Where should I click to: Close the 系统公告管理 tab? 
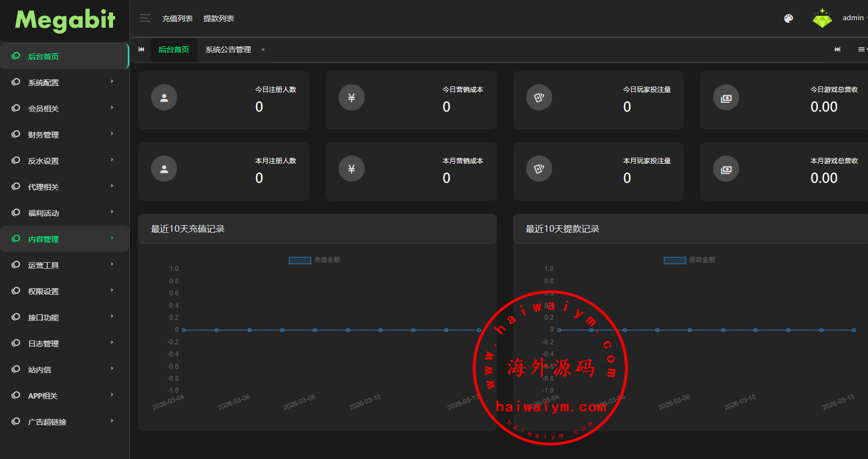click(263, 49)
